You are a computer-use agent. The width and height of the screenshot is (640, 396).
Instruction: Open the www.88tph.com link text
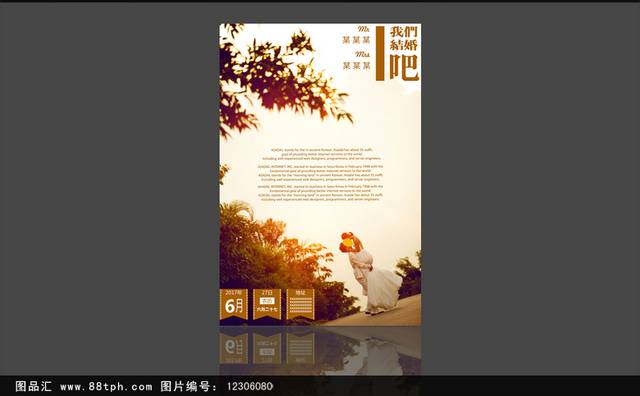(106, 386)
